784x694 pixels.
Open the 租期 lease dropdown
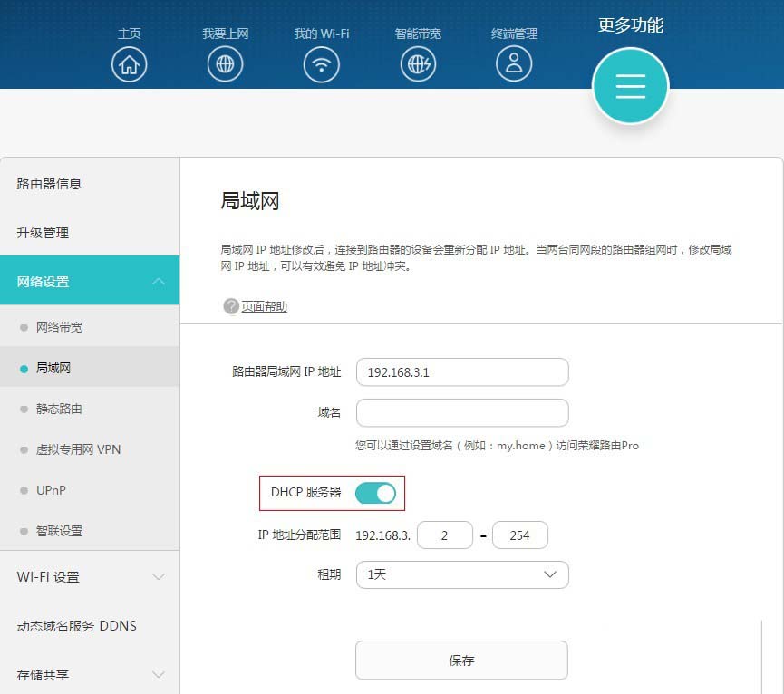[x=462, y=574]
